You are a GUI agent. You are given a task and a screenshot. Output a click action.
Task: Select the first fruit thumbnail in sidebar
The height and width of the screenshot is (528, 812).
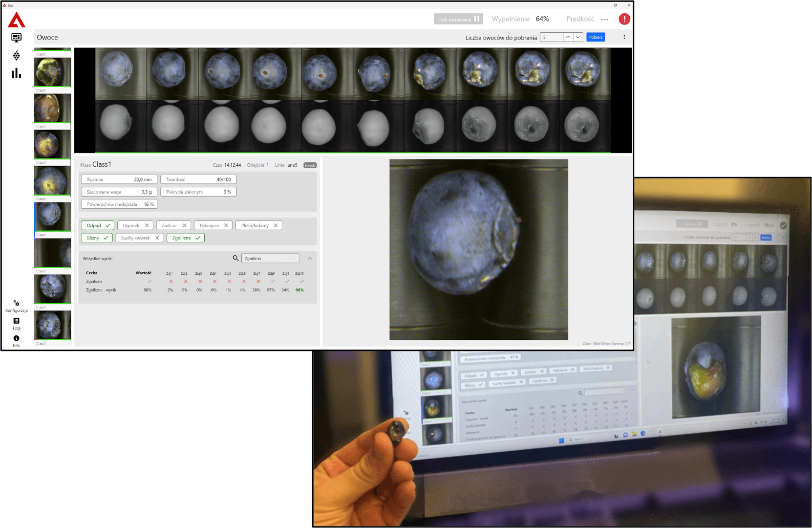(x=52, y=71)
